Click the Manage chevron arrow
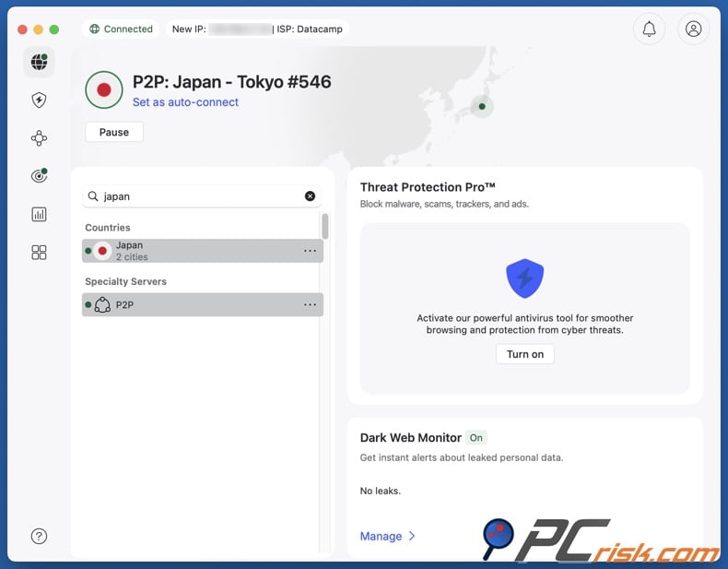The height and width of the screenshot is (569, 728). click(412, 536)
